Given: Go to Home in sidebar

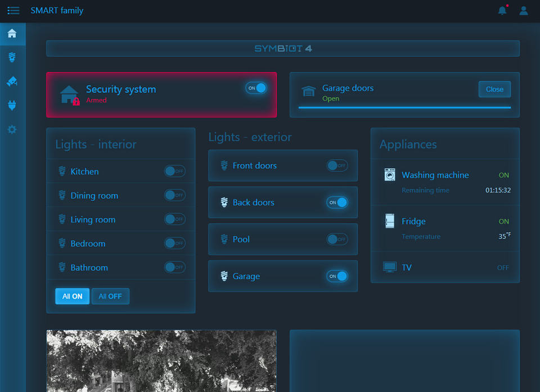Looking at the screenshot, I should 12,34.
